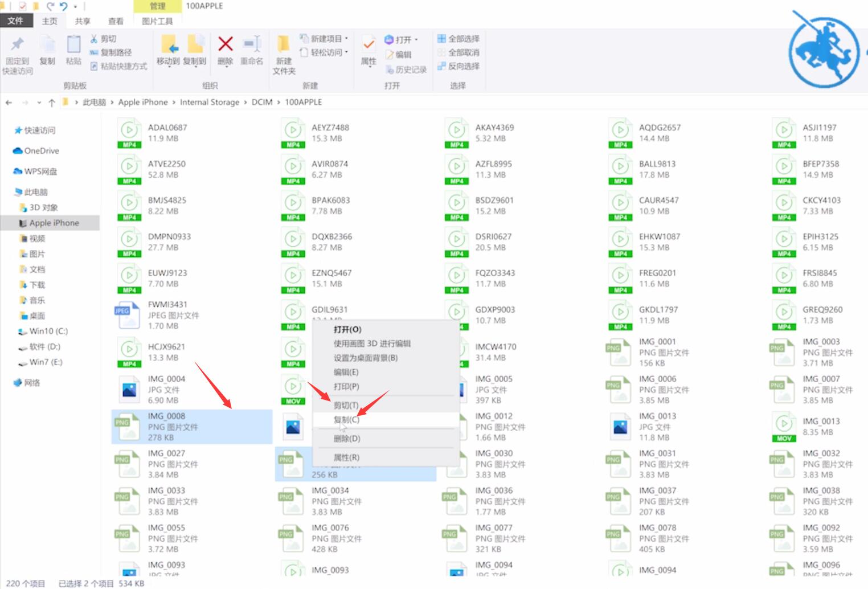This screenshot has width=868, height=589.
Task: Select the AQDG2657 MP4 file icon
Action: [x=620, y=133]
